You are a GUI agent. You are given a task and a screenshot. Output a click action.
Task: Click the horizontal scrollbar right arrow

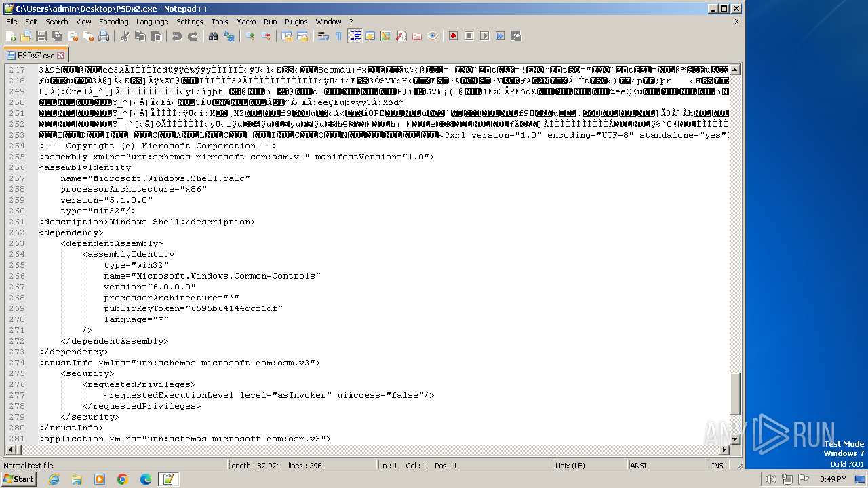[x=724, y=450]
